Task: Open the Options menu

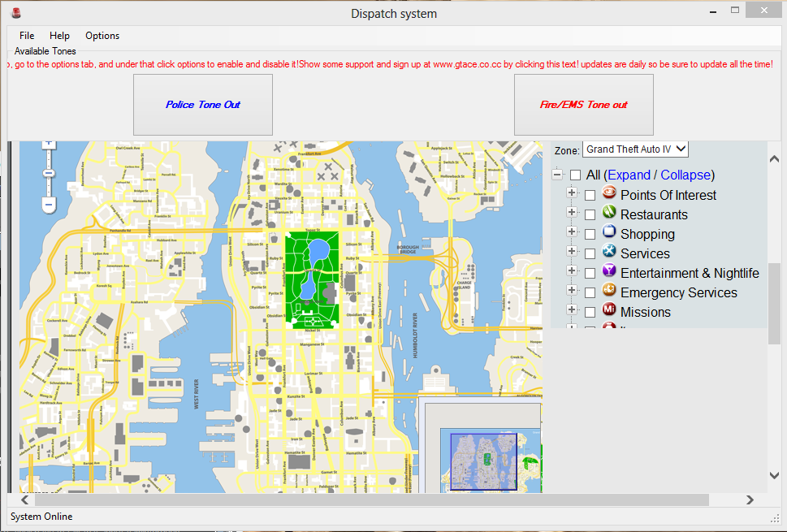Action: pos(102,36)
